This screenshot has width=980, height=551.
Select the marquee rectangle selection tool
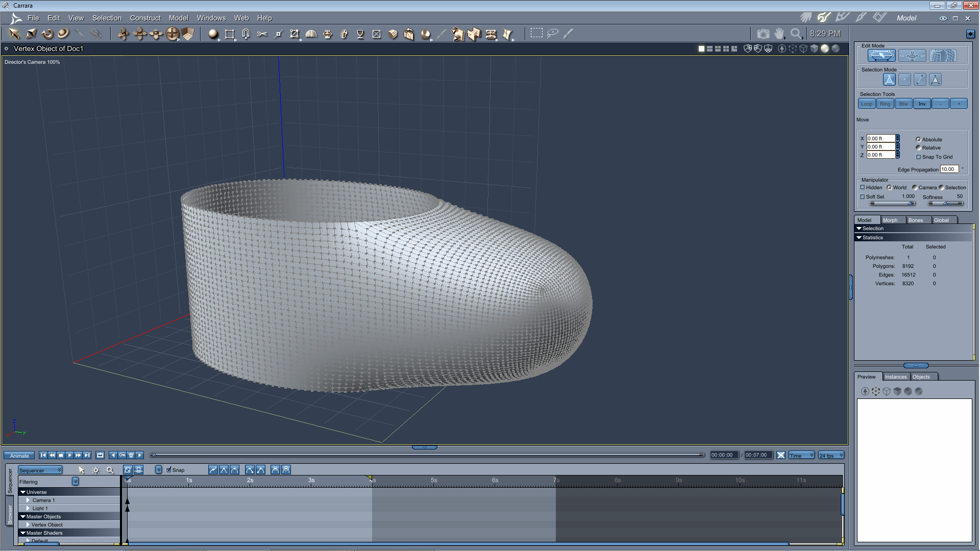coord(536,33)
